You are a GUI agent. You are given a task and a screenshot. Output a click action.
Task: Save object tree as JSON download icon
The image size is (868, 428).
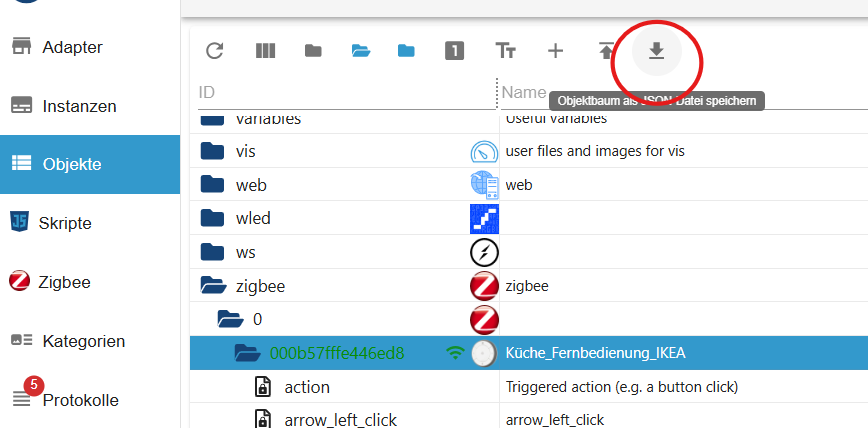click(x=656, y=51)
